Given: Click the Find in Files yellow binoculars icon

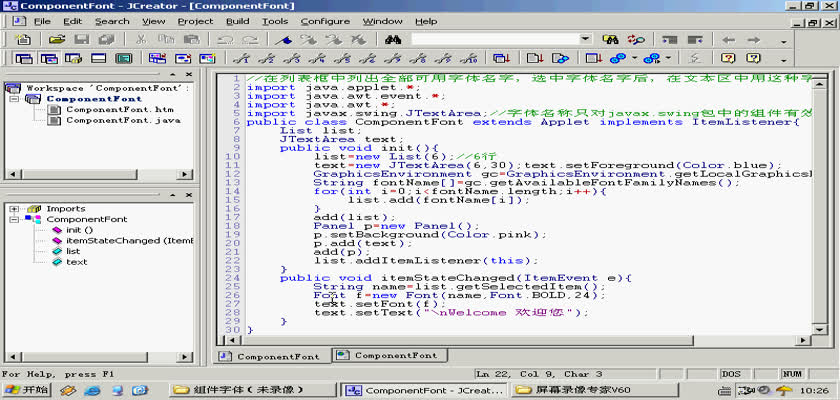Looking at the screenshot, I should click(x=610, y=40).
